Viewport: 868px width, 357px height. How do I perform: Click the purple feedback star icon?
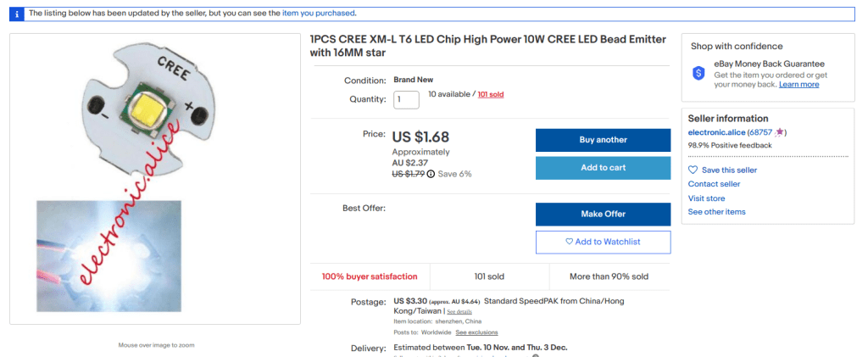(780, 133)
